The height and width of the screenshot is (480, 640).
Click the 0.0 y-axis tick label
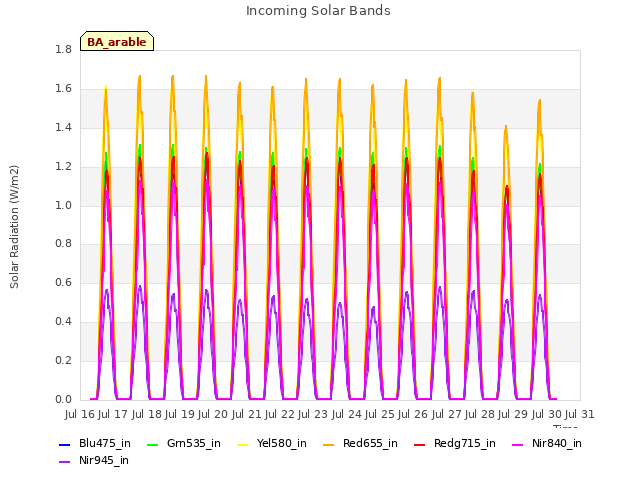click(x=63, y=399)
